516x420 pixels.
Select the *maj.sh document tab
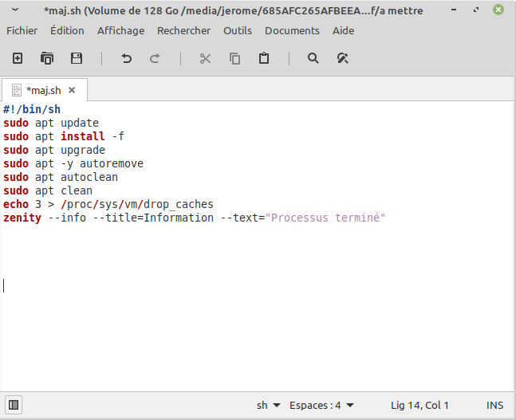point(43,90)
